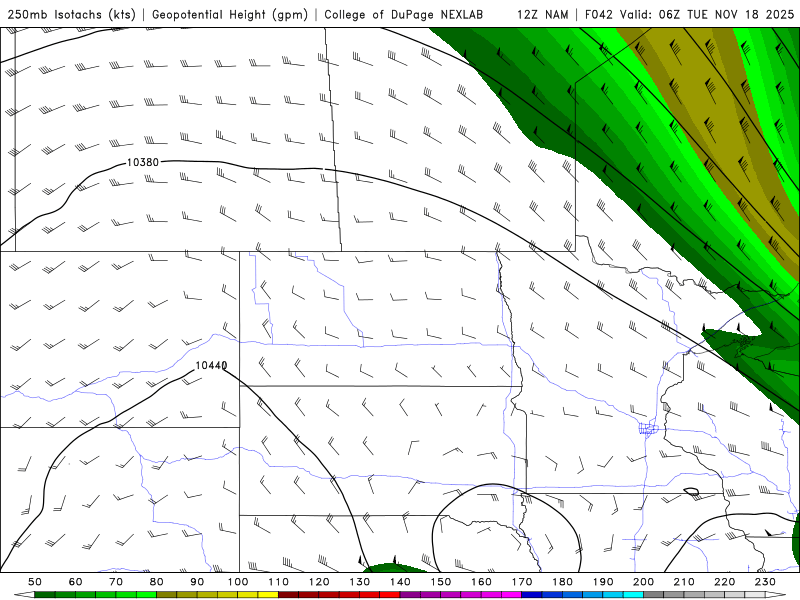Select the 'College of DuPage NEXLAB' label
This screenshot has height=600, width=800.
click(x=404, y=14)
